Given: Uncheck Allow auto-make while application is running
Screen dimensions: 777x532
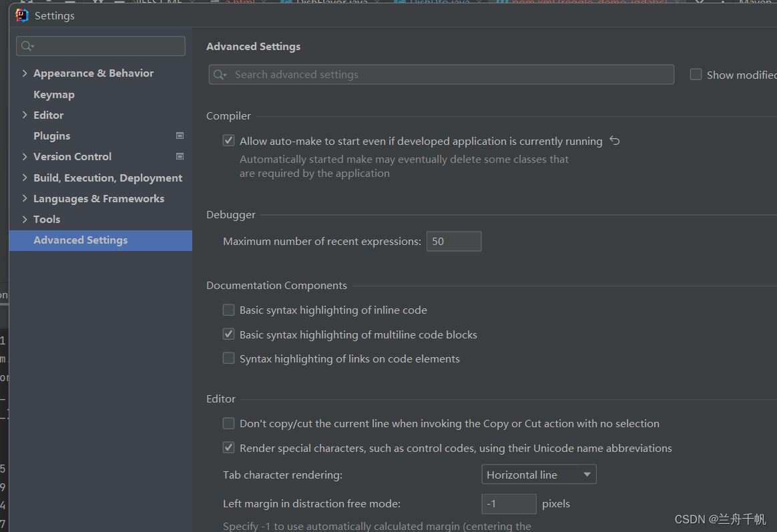Looking at the screenshot, I should click(x=228, y=140).
